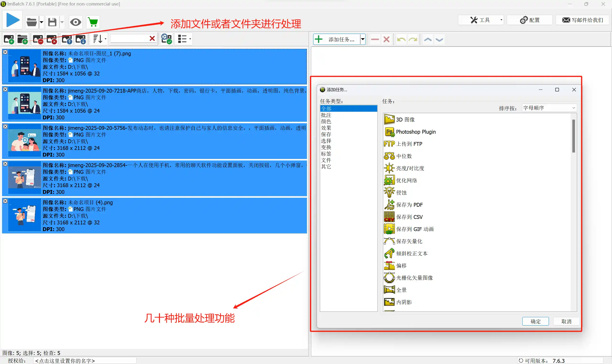Select 颜色 in task type list
This screenshot has width=612, height=364.
[x=326, y=121]
